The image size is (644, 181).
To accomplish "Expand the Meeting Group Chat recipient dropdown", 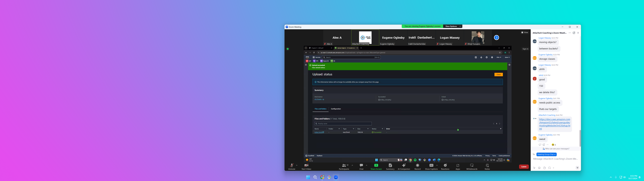I will [547, 154].
